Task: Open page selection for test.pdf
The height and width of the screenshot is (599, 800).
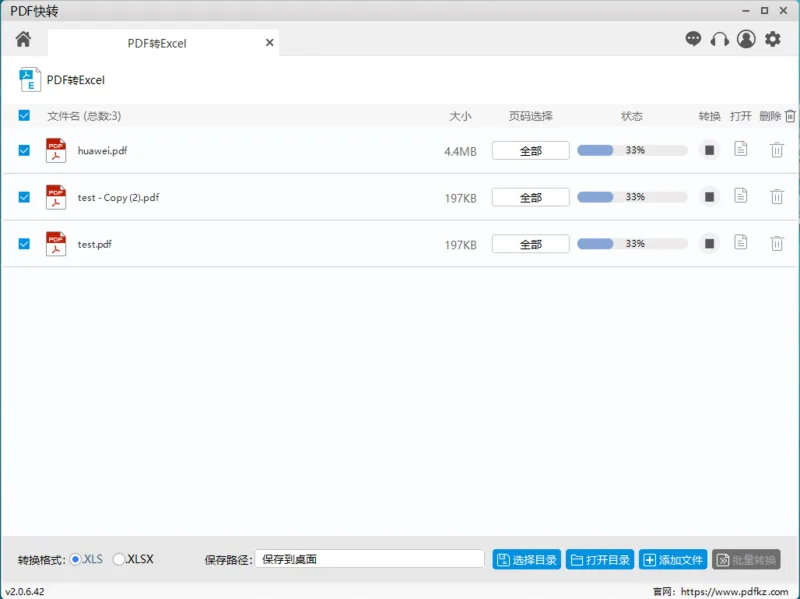Action: 531,244
